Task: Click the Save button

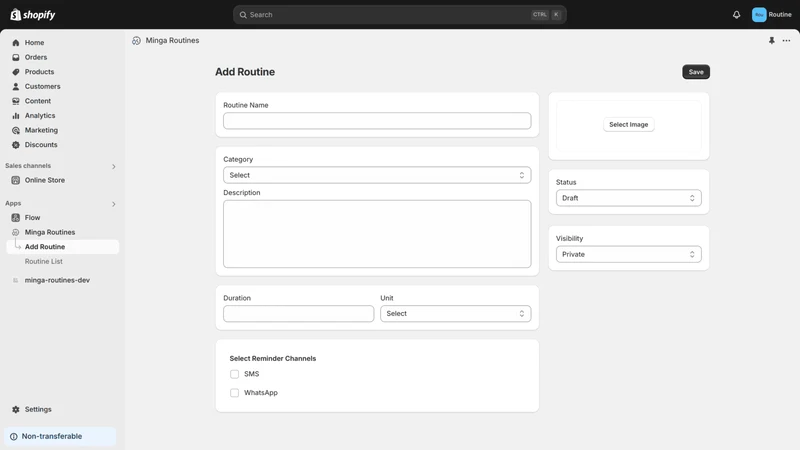Action: (696, 72)
